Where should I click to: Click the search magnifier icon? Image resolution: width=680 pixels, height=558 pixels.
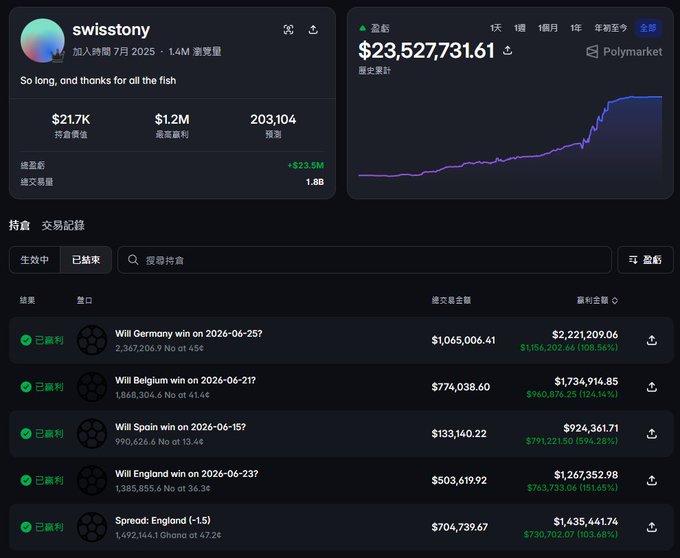pos(133,260)
